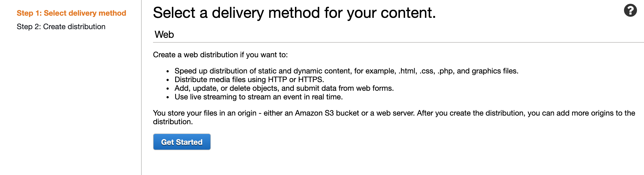Click the bullet dot before "Add, update, or delete"
The image size is (644, 175).
168,89
